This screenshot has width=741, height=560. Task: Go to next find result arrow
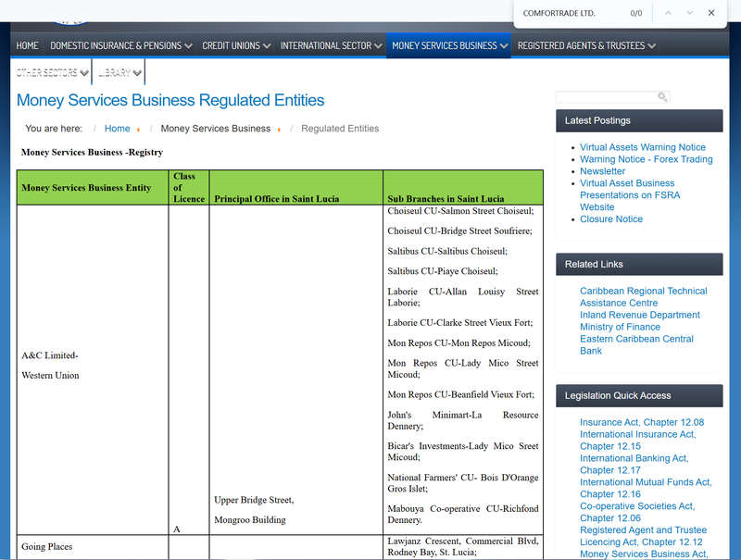coord(689,13)
